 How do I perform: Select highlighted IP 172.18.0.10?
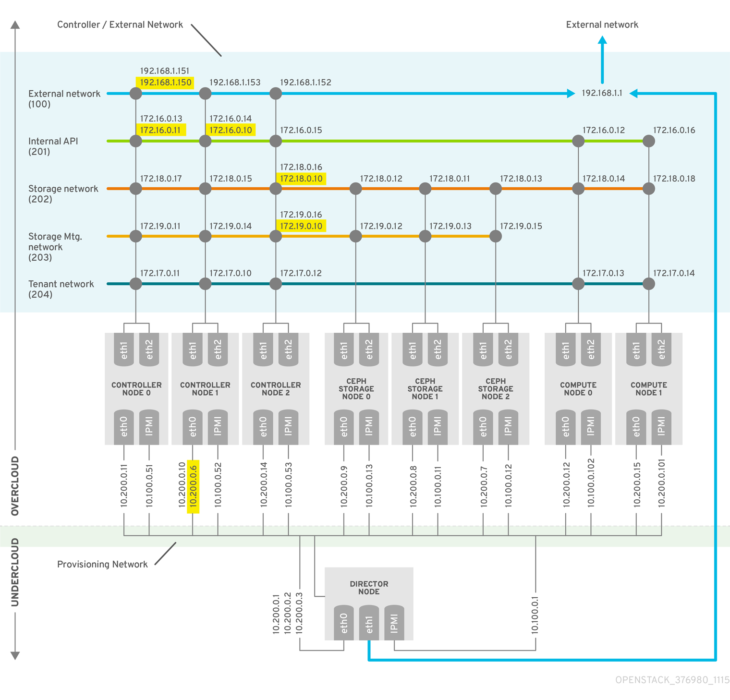click(x=301, y=179)
